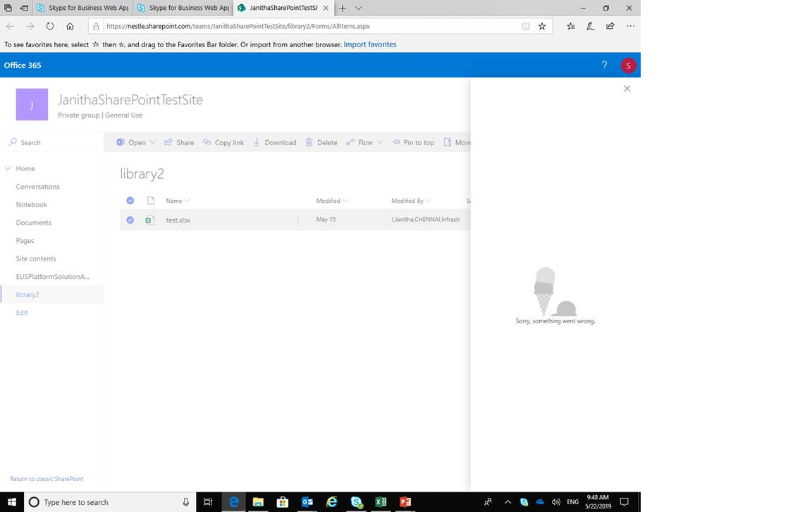This screenshot has width=812, height=512.
Task: Click the Copy link toolbar icon
Action: click(x=223, y=142)
